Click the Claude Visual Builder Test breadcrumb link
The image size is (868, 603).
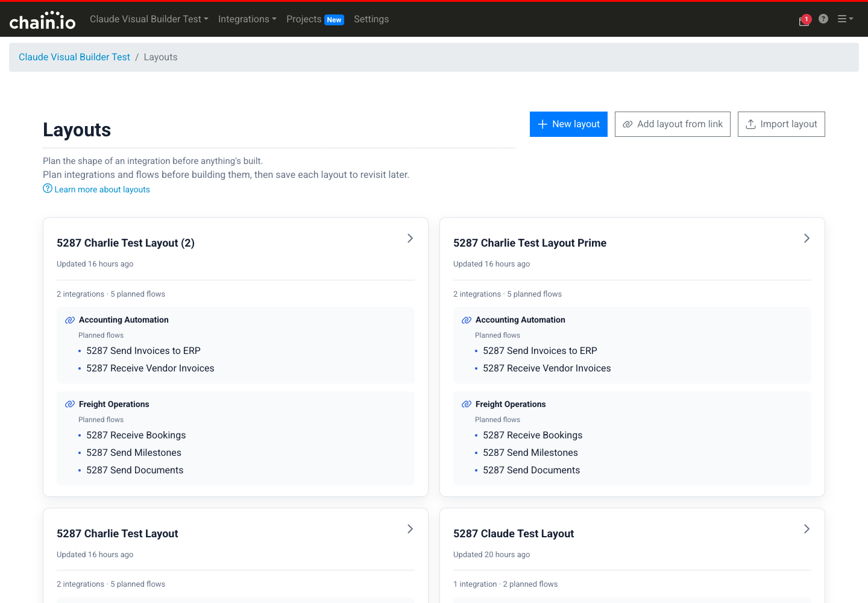[x=74, y=57]
